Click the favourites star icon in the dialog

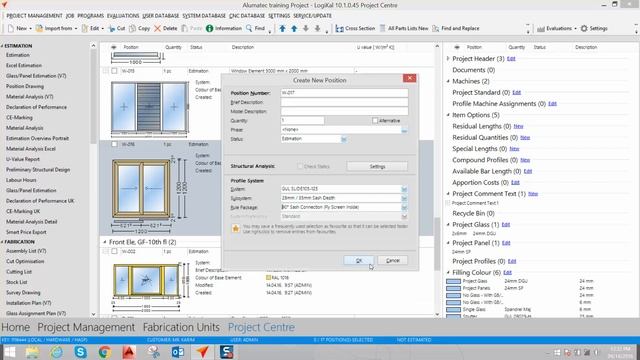236,229
